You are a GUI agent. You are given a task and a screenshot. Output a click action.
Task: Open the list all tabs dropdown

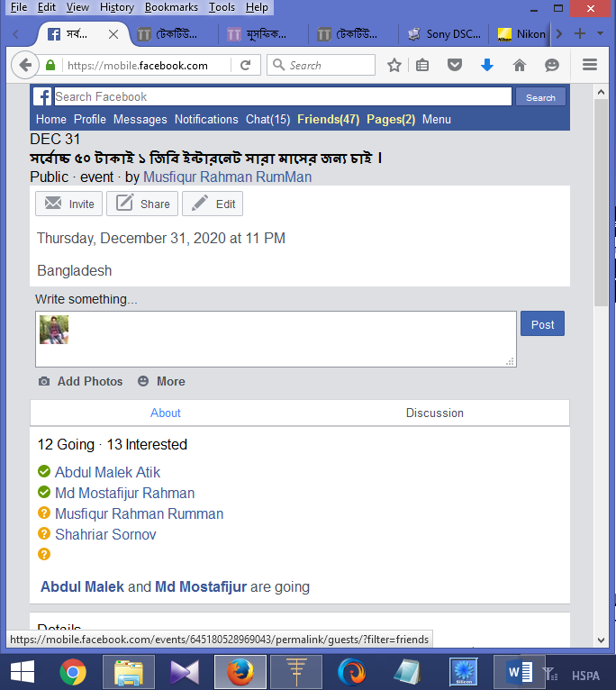point(600,33)
